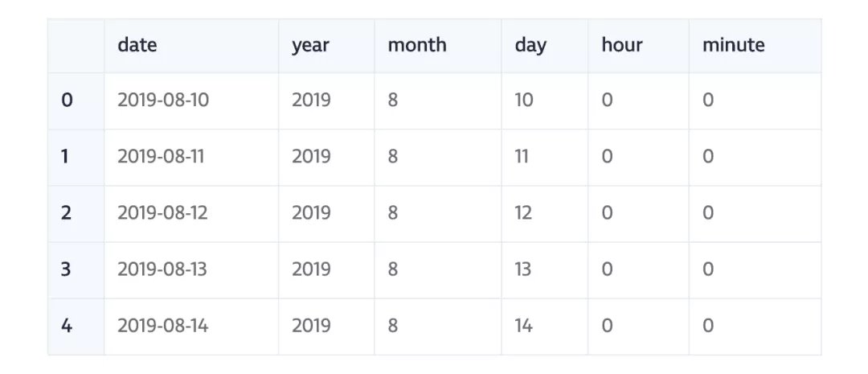Click day value 14 cell
Image resolution: width=868 pixels, height=374 pixels.
[524, 326]
